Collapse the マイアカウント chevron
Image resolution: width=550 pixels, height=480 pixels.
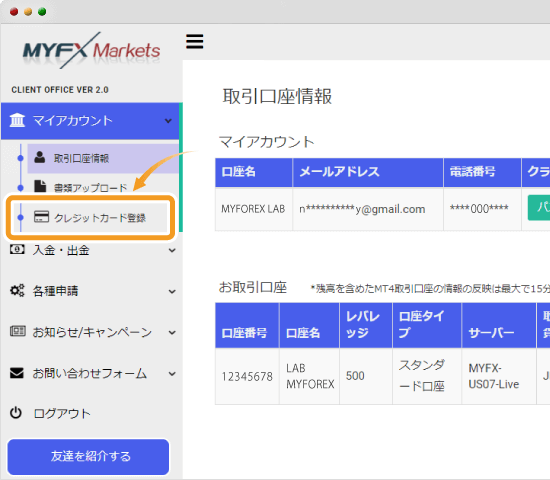click(168, 121)
